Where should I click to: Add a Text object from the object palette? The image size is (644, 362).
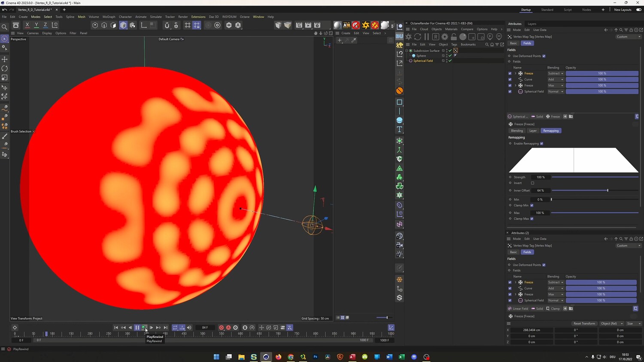(399, 129)
